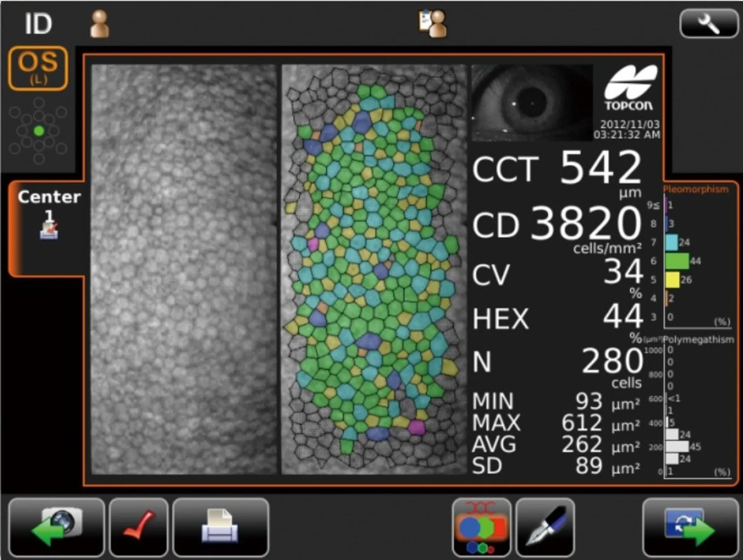Click the color-coded cell analysis image
Viewport: 743px width, 560px height.
(373, 269)
